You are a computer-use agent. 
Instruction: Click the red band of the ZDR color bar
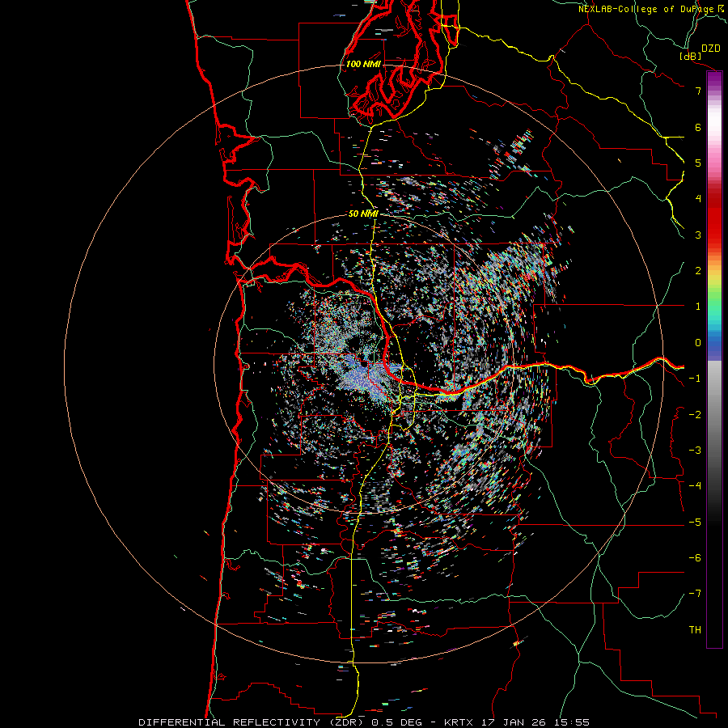714,223
